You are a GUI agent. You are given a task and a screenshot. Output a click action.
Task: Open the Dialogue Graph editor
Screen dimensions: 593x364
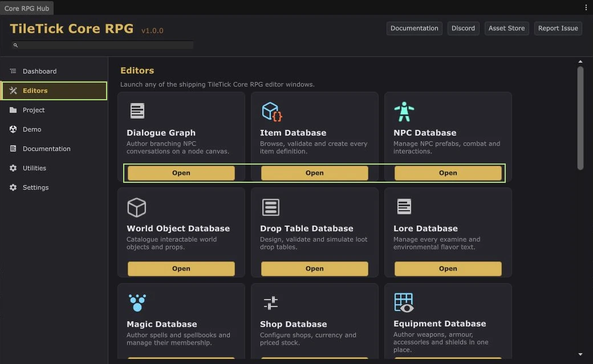click(x=181, y=173)
